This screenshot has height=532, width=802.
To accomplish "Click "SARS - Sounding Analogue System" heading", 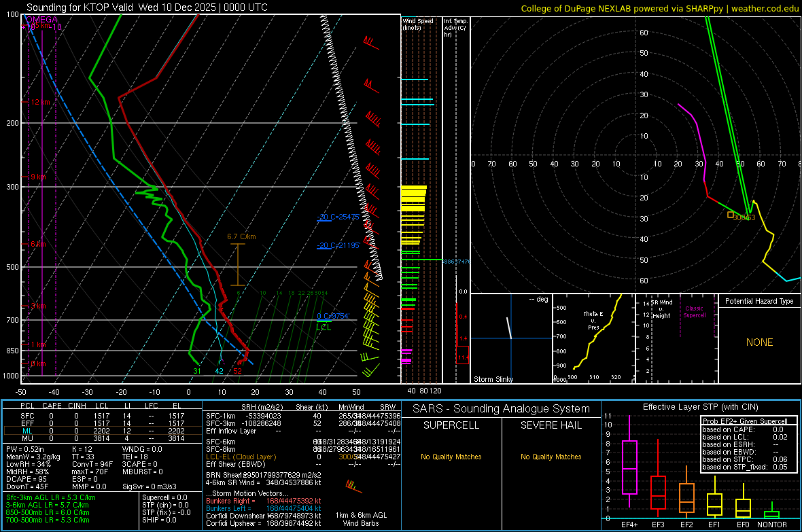I will (x=502, y=409).
